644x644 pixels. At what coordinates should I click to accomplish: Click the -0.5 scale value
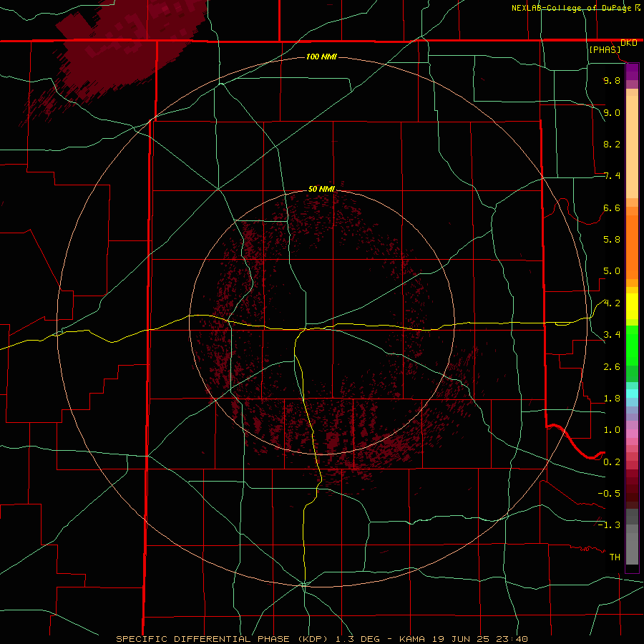click(609, 494)
